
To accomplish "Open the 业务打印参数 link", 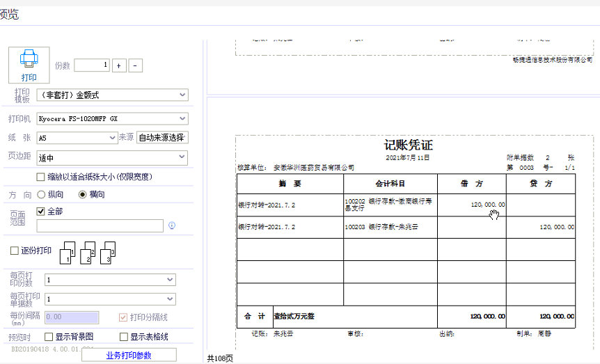I will click(x=129, y=356).
